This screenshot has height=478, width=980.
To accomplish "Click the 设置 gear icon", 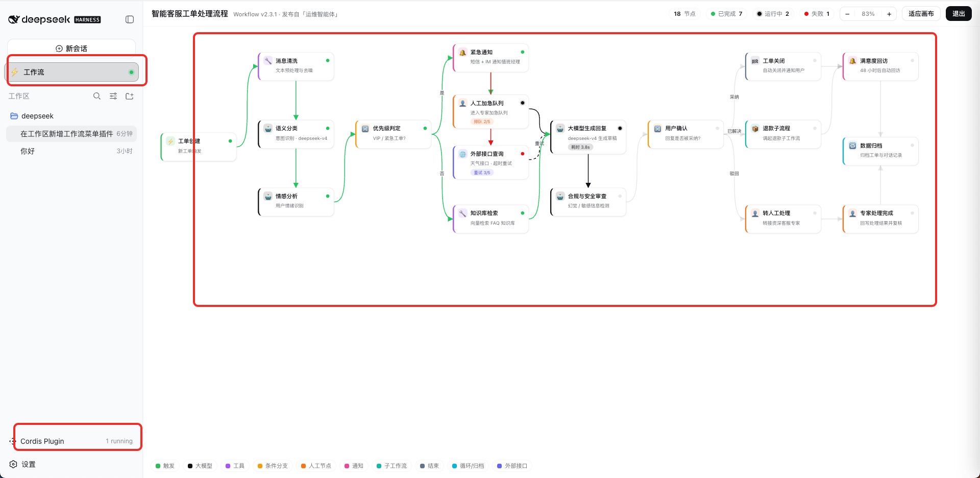I will tap(14, 464).
